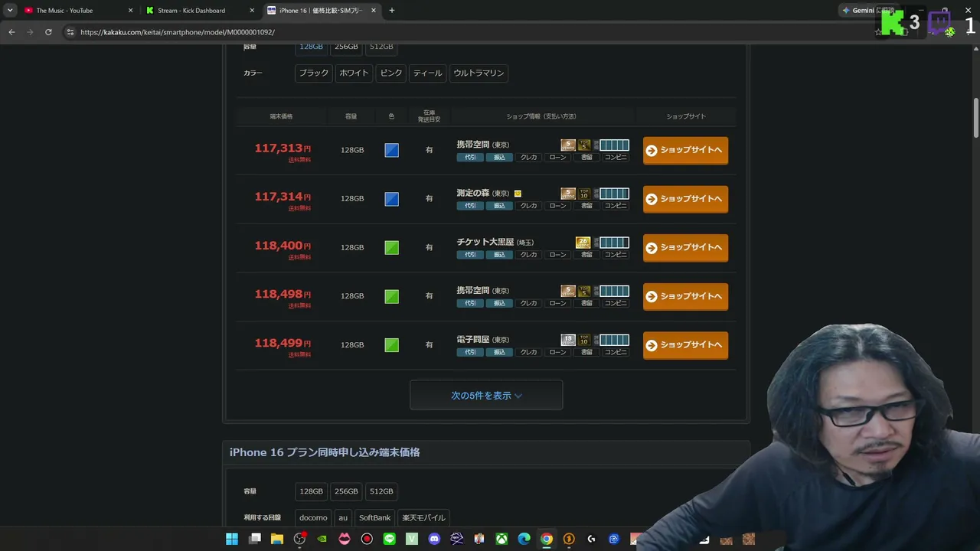The height and width of the screenshot is (551, 980).
Task: Open File Explorer from the taskbar
Action: pos(277,539)
